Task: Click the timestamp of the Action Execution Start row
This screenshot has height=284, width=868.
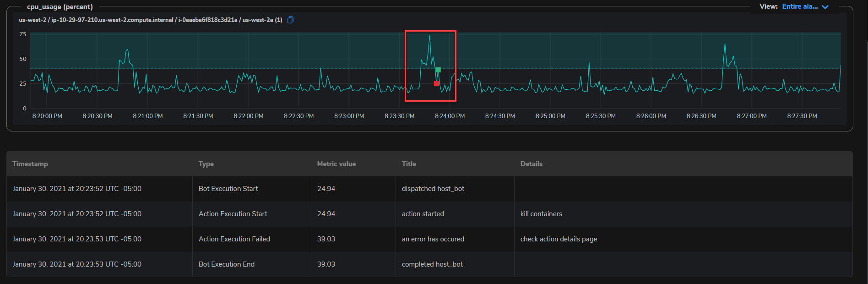Action: (77, 214)
